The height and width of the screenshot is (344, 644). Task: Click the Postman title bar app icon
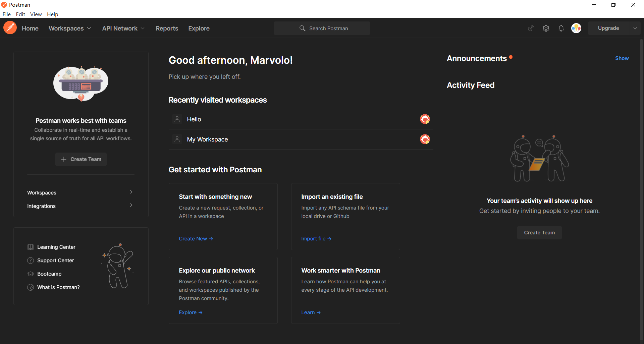coord(4,5)
